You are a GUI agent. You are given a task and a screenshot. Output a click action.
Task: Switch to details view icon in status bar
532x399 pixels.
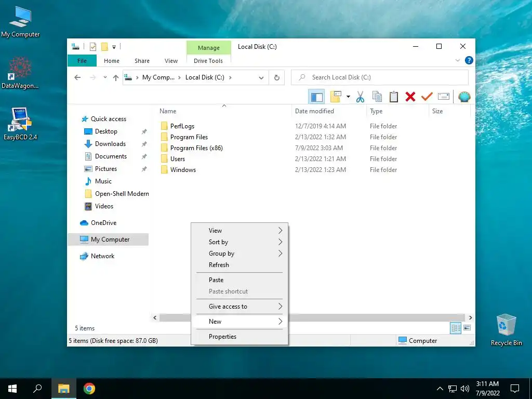[456, 328]
